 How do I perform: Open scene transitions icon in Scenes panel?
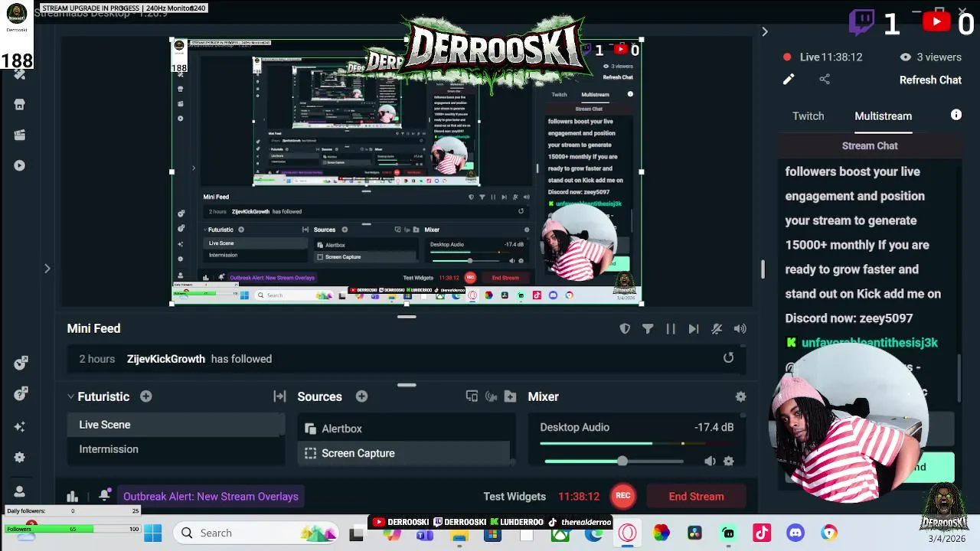coord(279,396)
